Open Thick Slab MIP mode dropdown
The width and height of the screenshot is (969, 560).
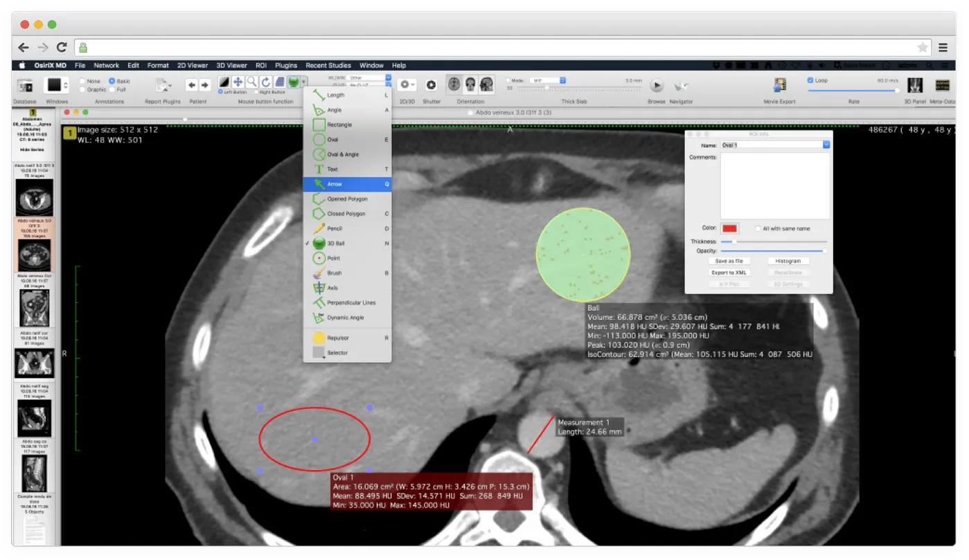click(x=548, y=80)
